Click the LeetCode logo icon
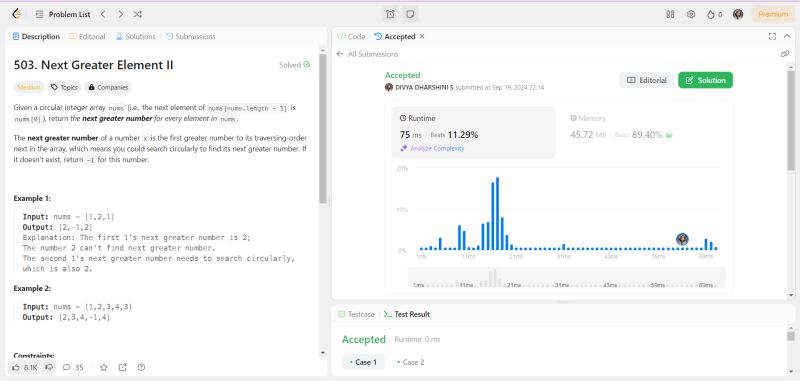 [x=16, y=14]
